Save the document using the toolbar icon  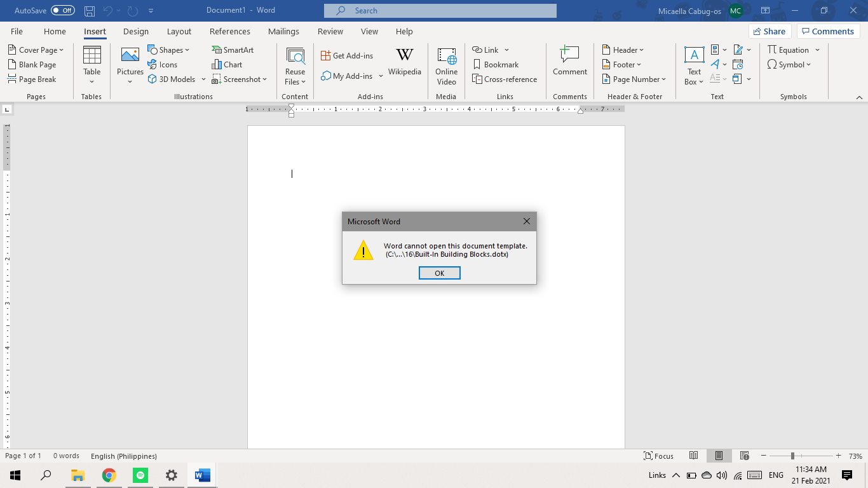[x=90, y=11]
